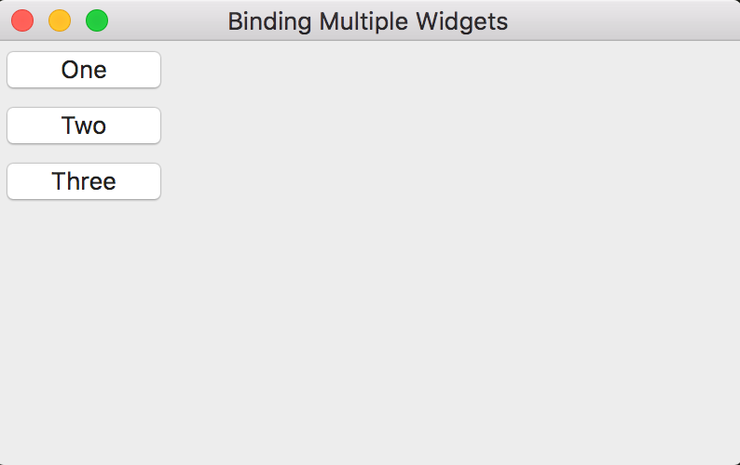Activate the button above Two
Screen dimensions: 740x465
[x=84, y=70]
